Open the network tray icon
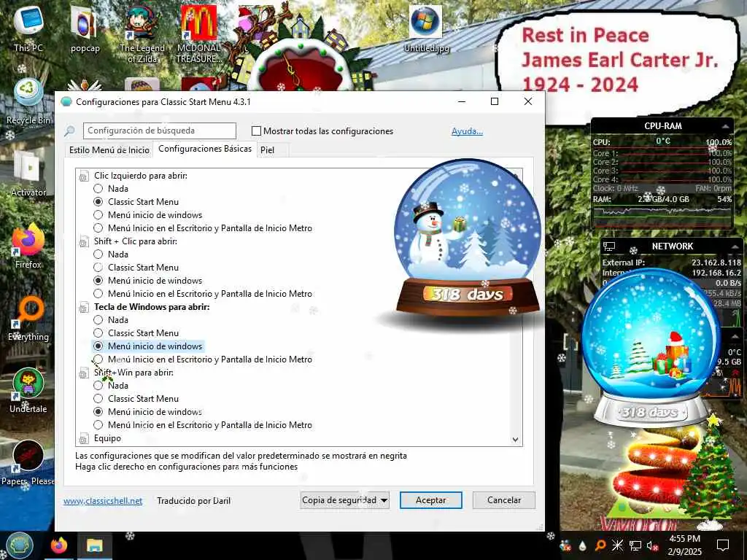 [x=635, y=545]
